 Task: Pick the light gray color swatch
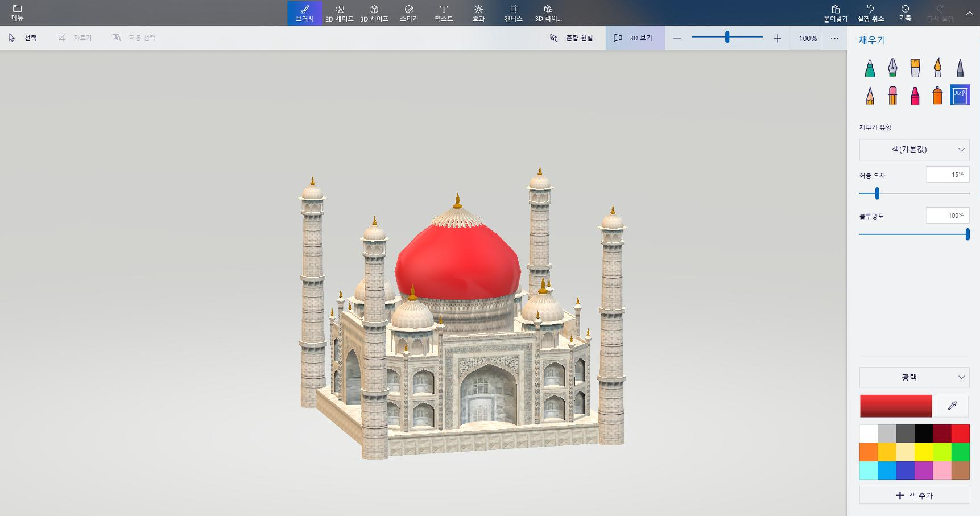click(x=887, y=434)
